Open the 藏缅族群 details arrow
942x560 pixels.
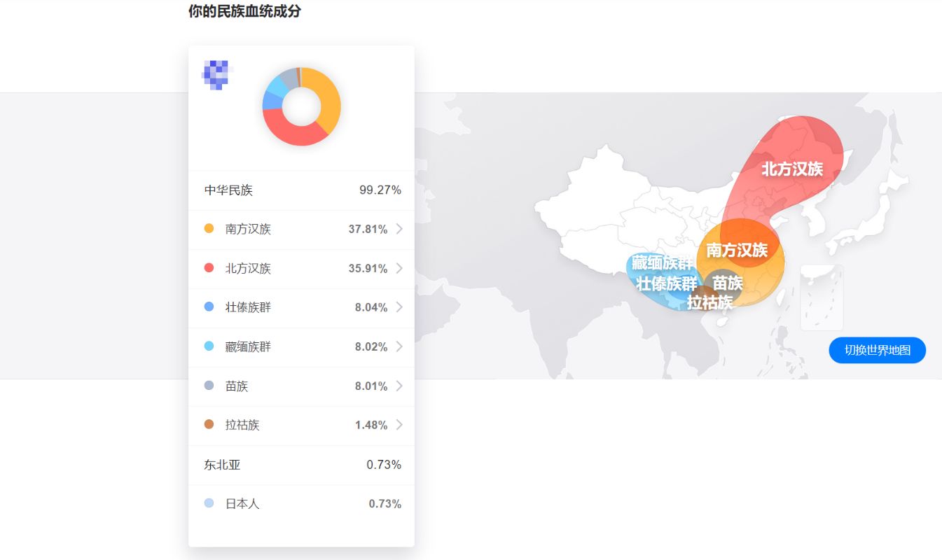(x=399, y=346)
